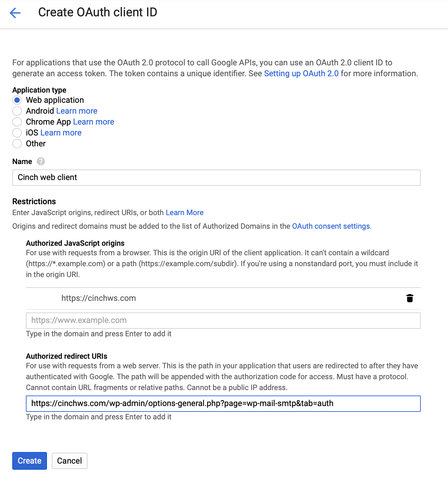Pick the Other application type
Screen dimensions: 448x484
(x=17, y=144)
